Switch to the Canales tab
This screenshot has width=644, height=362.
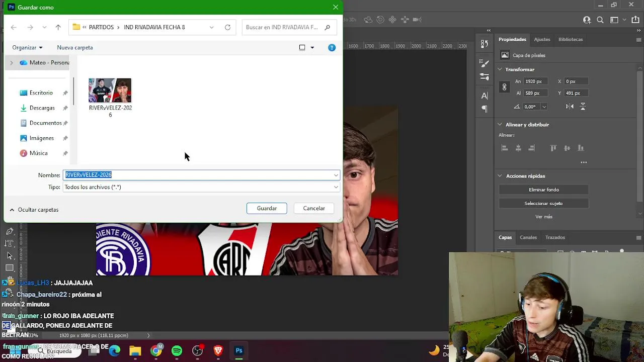(528, 237)
